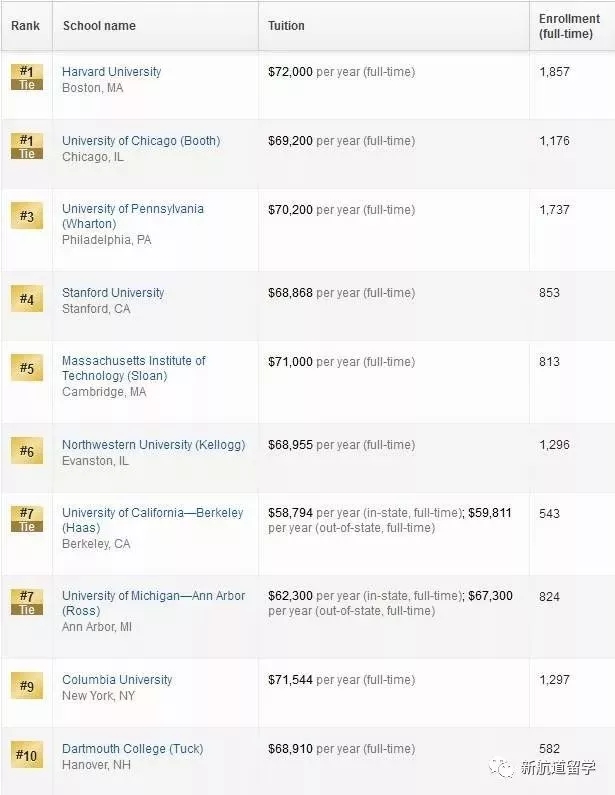Image resolution: width=615 pixels, height=795 pixels.
Task: Open the Stanford University link
Action: (x=113, y=293)
